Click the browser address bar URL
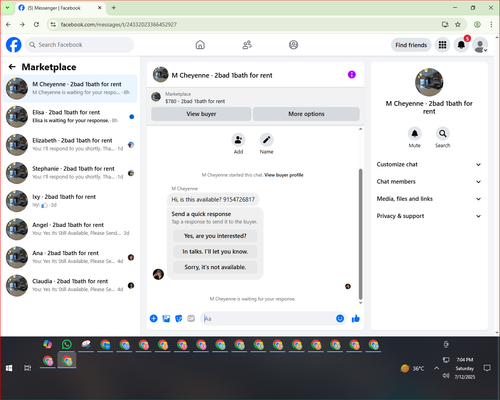Image resolution: width=500 pixels, height=400 pixels. (119, 24)
